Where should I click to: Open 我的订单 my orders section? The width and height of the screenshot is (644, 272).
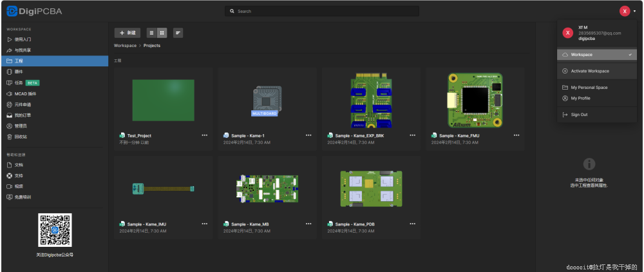tap(23, 115)
